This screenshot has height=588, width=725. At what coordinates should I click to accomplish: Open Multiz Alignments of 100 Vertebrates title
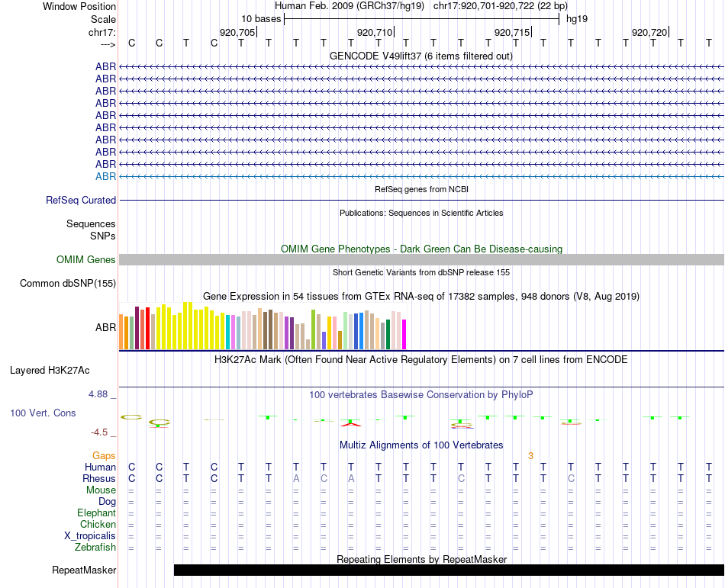pos(421,445)
